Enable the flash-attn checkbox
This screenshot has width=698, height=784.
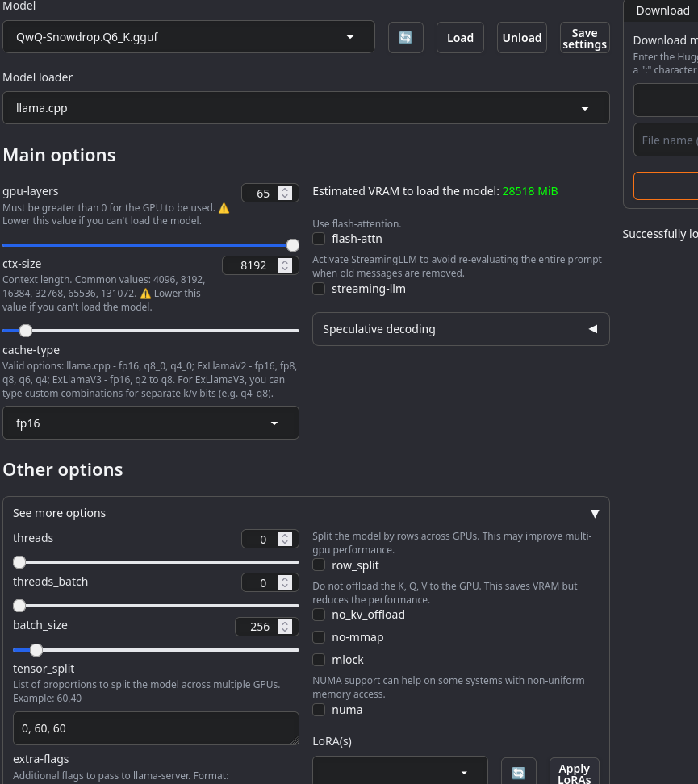(319, 239)
